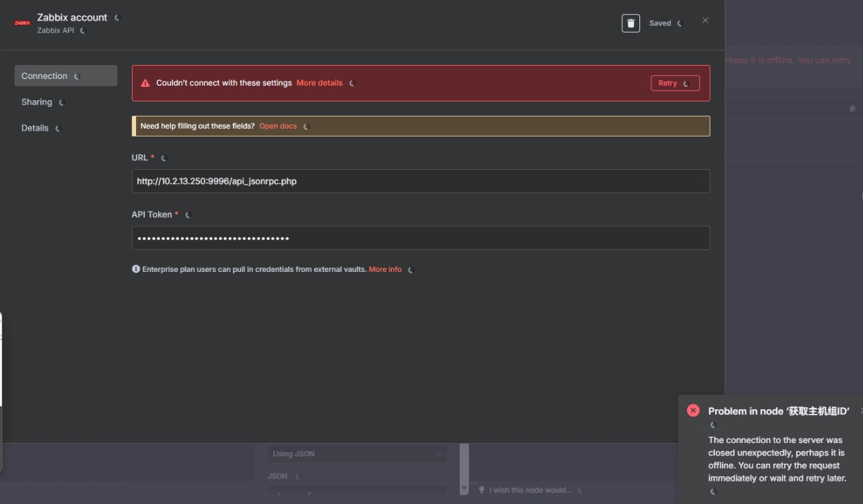Click the copy icon in background error panel
Image resolution: width=863 pixels, height=504 pixels.
[852, 108]
